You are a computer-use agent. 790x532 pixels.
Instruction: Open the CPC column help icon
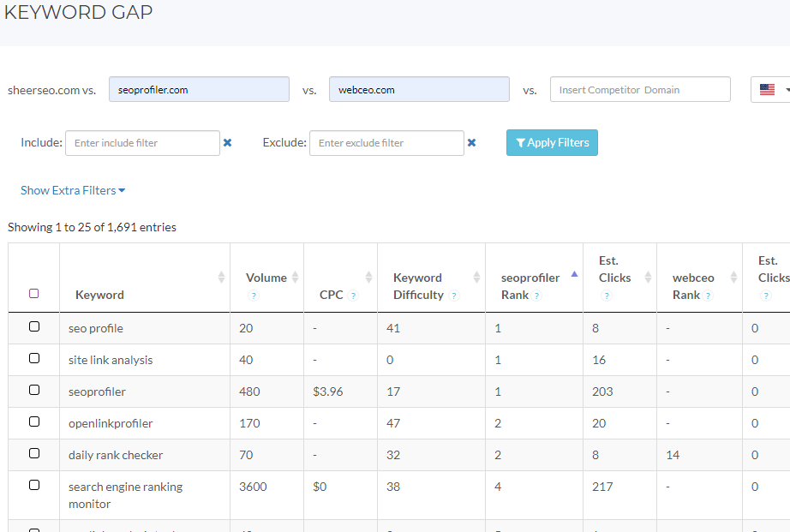pos(353,296)
